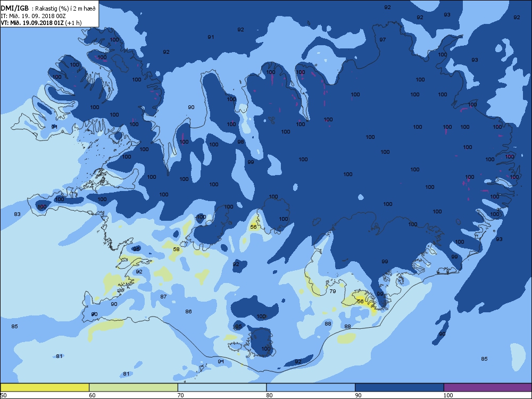Click the map humidity value '98'
Image resolution: width=532 pixels, height=399 pixels.
click(x=240, y=142)
